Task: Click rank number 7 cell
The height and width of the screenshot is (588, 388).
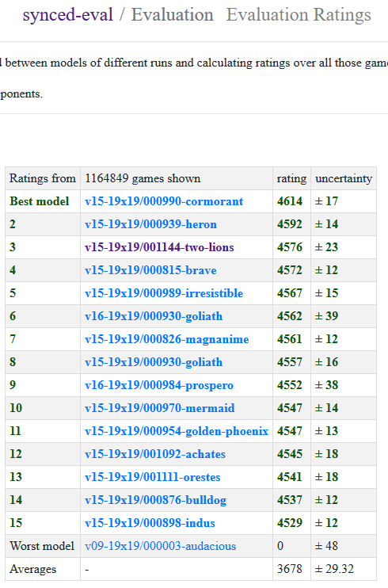Action: [43, 339]
